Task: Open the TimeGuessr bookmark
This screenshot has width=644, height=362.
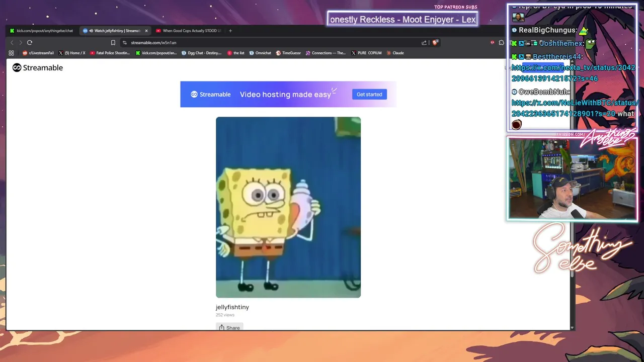Action: [x=288, y=53]
